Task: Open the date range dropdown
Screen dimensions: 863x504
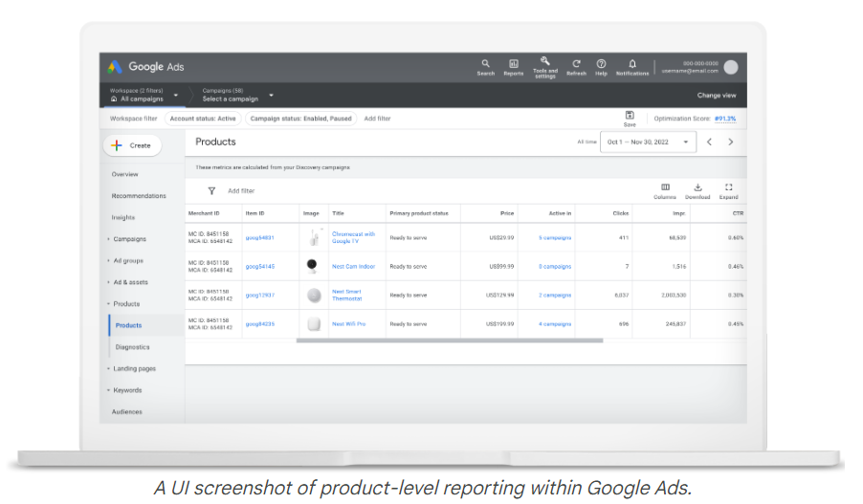Action: click(x=649, y=142)
